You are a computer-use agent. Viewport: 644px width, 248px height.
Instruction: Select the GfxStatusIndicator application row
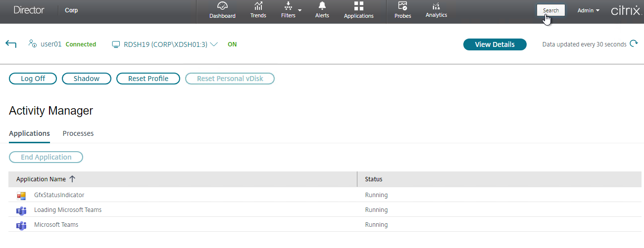coord(59,195)
